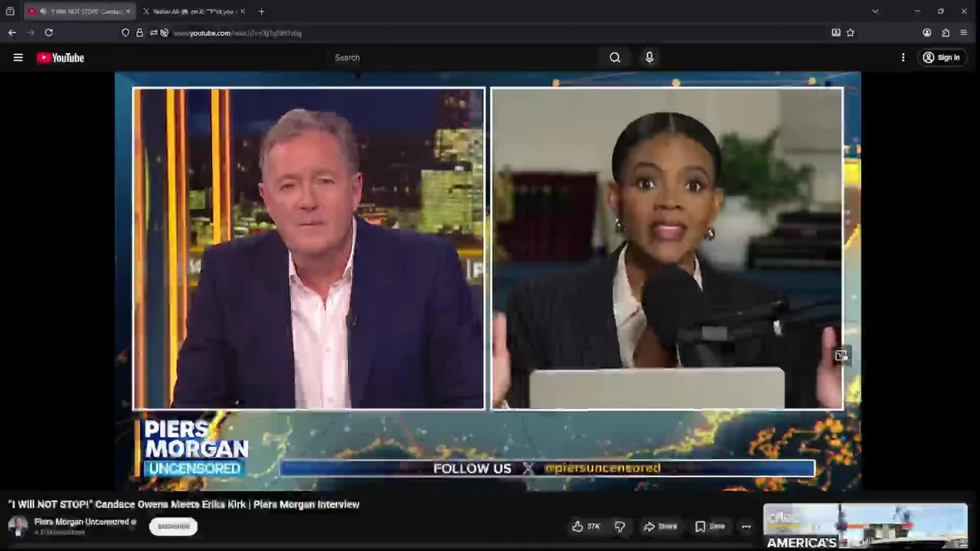Reload the page with refresh icon

pos(49,33)
